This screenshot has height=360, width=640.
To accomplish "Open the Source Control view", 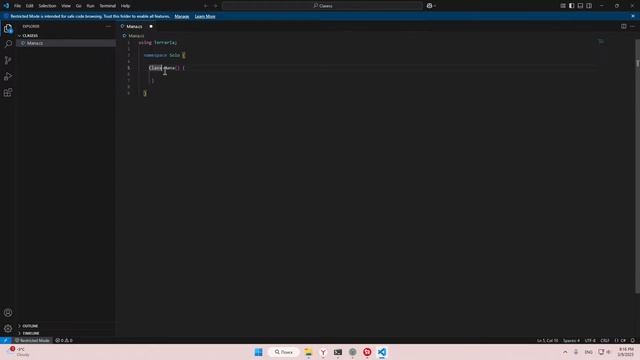I will 8,60.
